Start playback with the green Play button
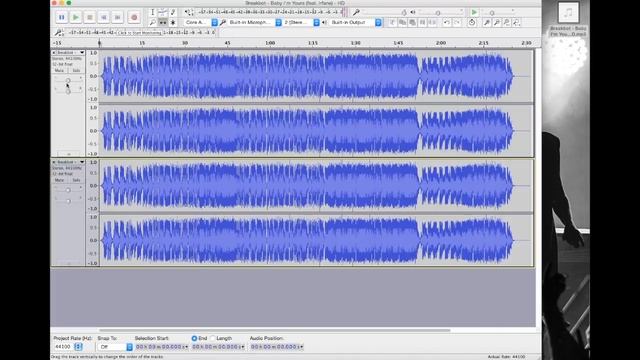This screenshot has height=360, width=640. point(76,17)
